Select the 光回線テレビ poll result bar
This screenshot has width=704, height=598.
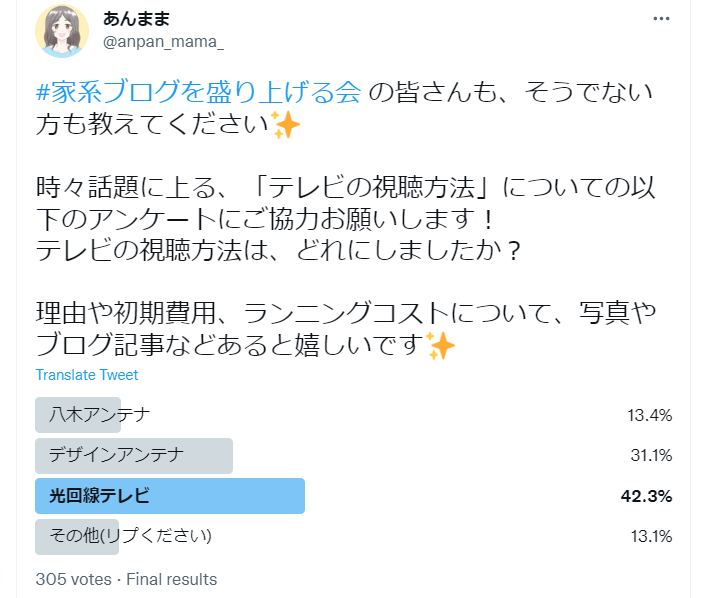pyautogui.click(x=170, y=496)
